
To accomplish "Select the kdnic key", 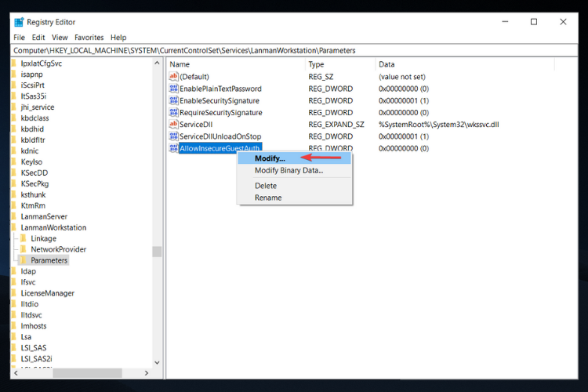I will tap(30, 151).
